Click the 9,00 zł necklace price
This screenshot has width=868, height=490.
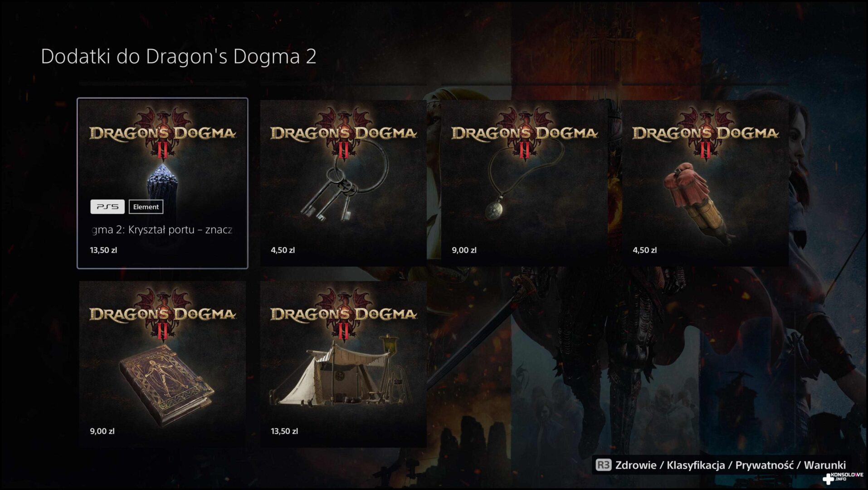pyautogui.click(x=464, y=250)
